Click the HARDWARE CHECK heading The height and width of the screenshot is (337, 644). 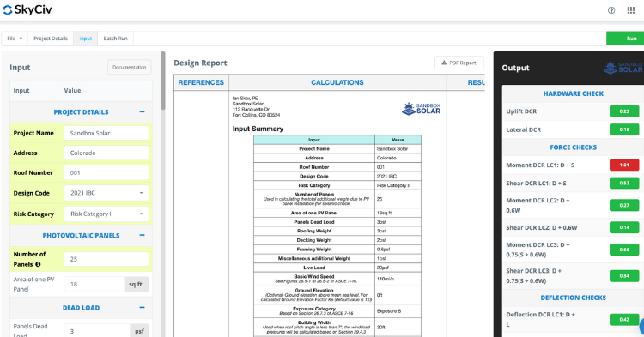point(573,93)
